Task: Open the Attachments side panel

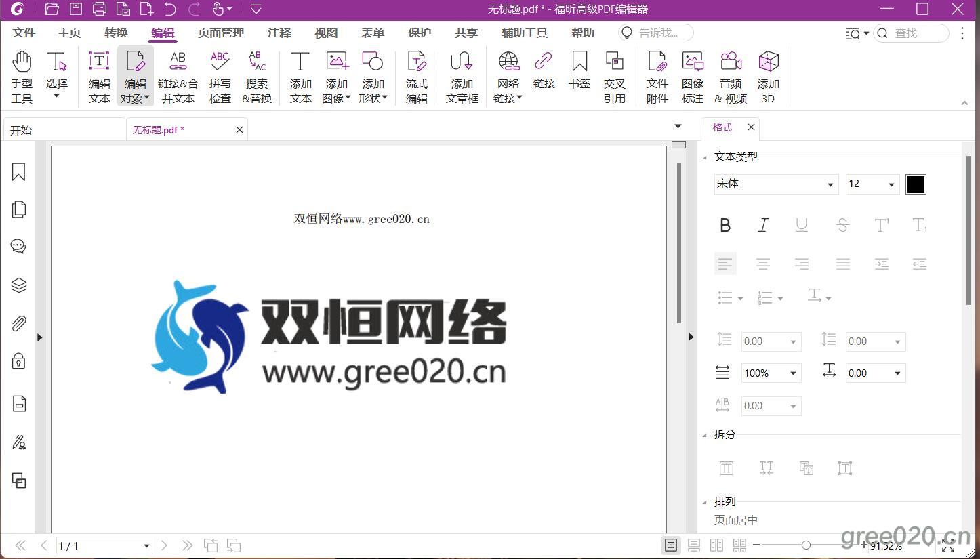Action: (x=19, y=323)
